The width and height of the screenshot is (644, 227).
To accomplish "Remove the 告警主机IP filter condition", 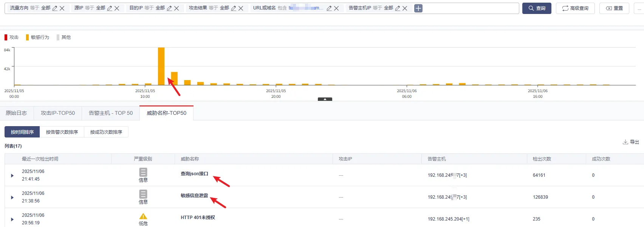I will [x=405, y=8].
